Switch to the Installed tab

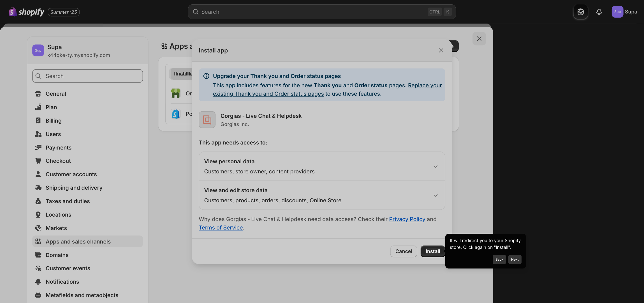point(182,74)
